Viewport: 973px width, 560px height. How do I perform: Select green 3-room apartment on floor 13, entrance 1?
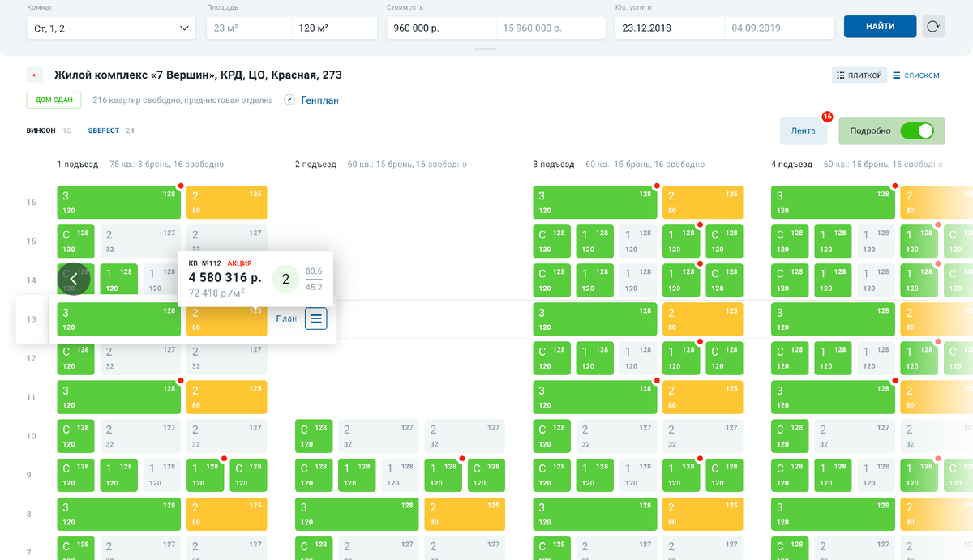pyautogui.click(x=119, y=319)
